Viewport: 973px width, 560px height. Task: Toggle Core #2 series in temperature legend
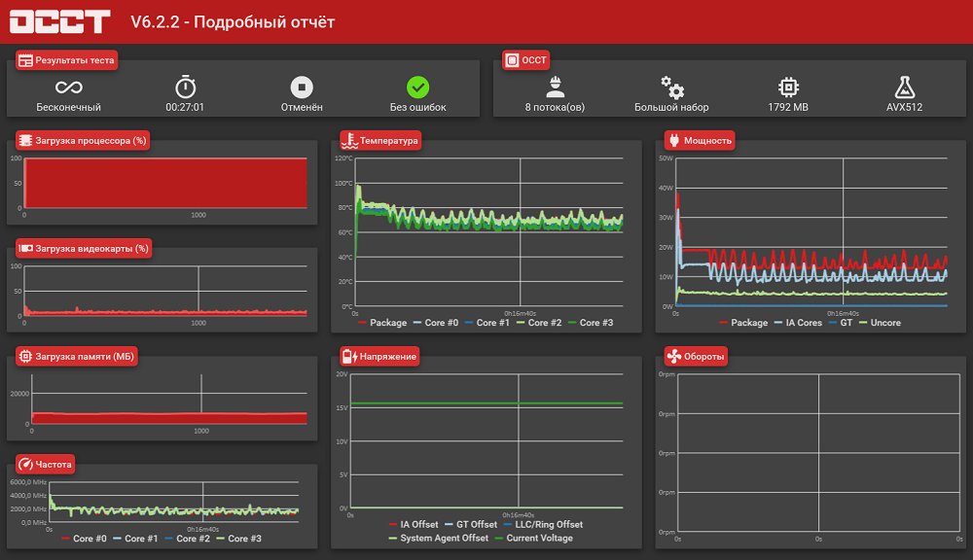click(538, 323)
